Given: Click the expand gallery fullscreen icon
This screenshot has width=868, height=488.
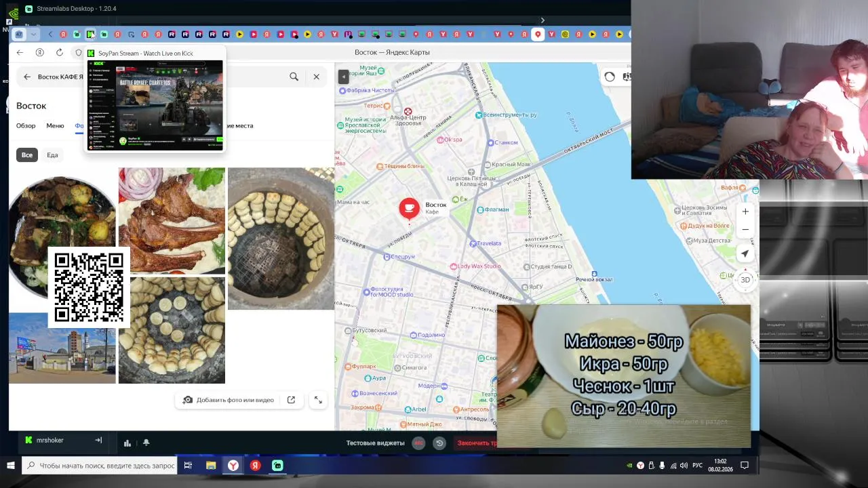Looking at the screenshot, I should pyautogui.click(x=318, y=400).
